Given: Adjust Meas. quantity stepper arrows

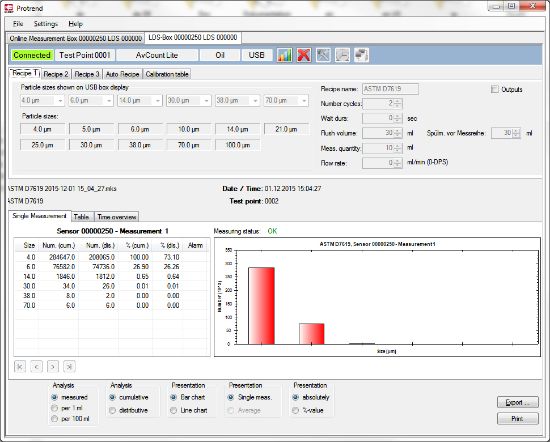Looking at the screenshot, I should click(397, 148).
